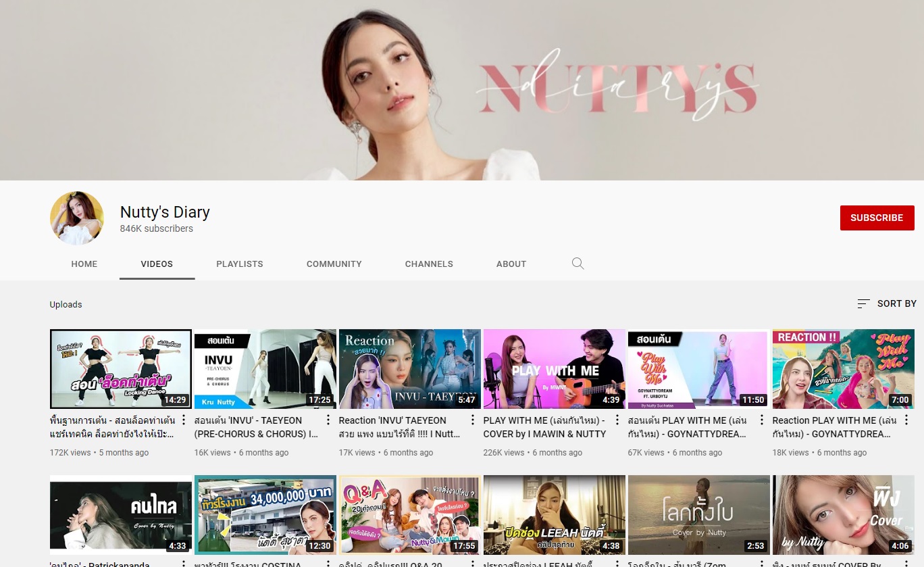Open the SORT BY icon menu
Viewport: 924px width, 567px height.
[x=863, y=304]
